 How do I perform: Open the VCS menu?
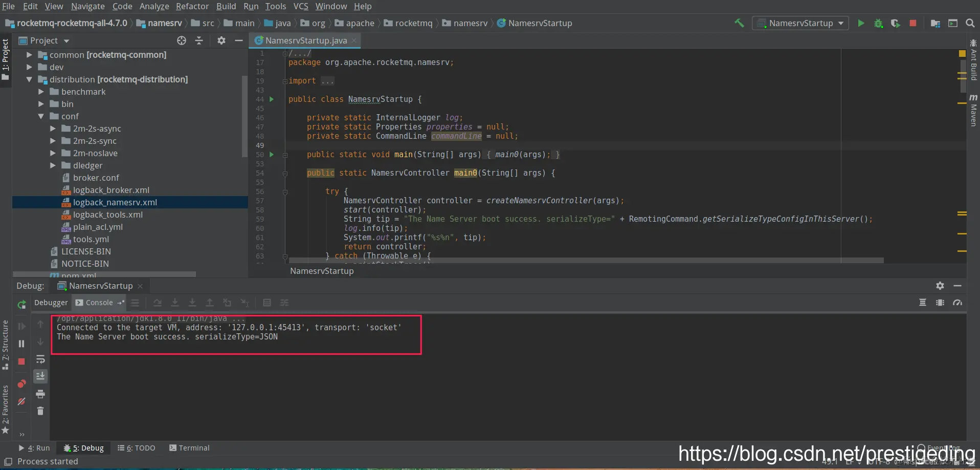pos(301,6)
